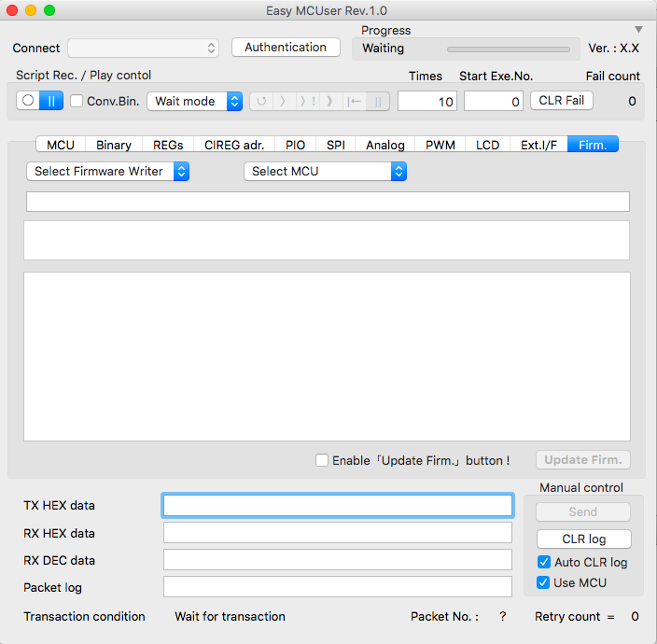Focus the TX HEX data field
657x644 pixels.
338,505
